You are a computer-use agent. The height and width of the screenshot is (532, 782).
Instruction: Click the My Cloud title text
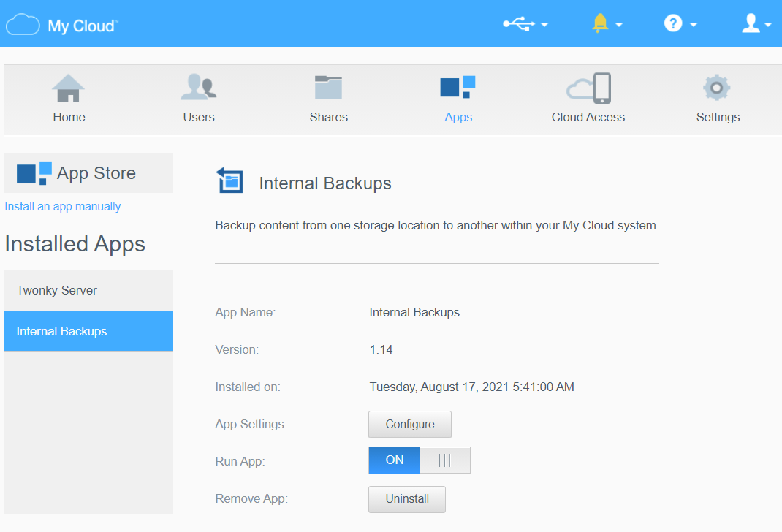(83, 26)
